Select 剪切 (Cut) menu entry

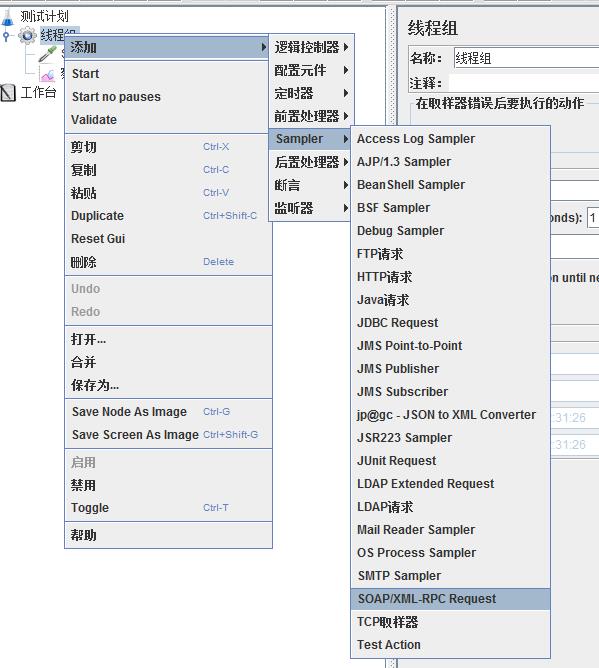(168, 147)
